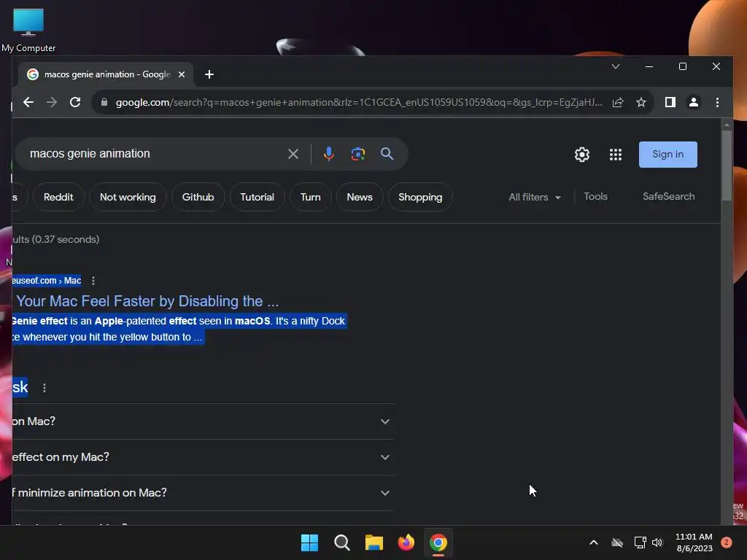Image resolution: width=747 pixels, height=560 pixels.
Task: Open the Chrome side panel icon
Action: 670,102
